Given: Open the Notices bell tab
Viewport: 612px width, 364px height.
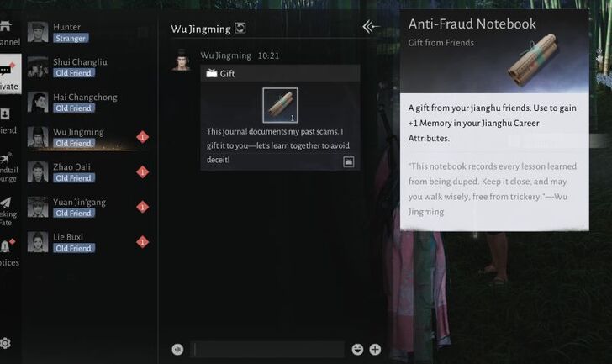Looking at the screenshot, I should [8, 252].
